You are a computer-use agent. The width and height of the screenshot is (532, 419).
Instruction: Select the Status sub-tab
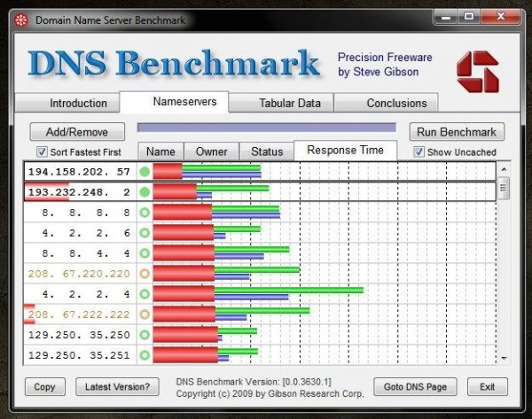(x=267, y=151)
